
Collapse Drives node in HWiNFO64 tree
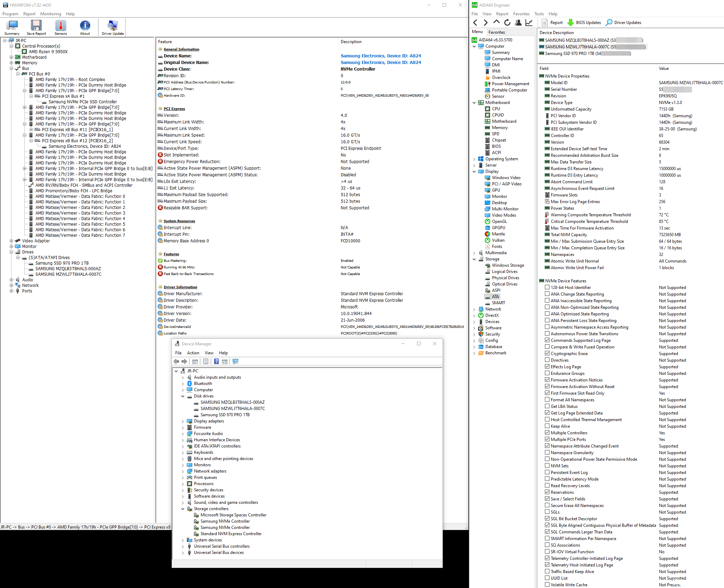[x=11, y=252]
